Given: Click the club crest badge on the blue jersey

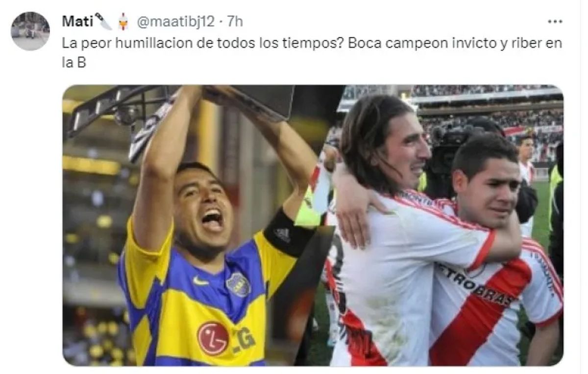Looking at the screenshot, I should click(239, 284).
